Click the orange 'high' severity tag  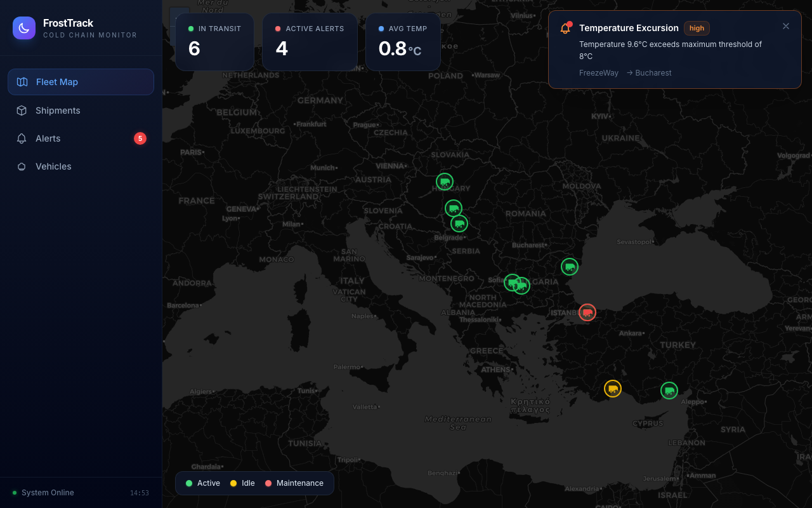point(697,28)
